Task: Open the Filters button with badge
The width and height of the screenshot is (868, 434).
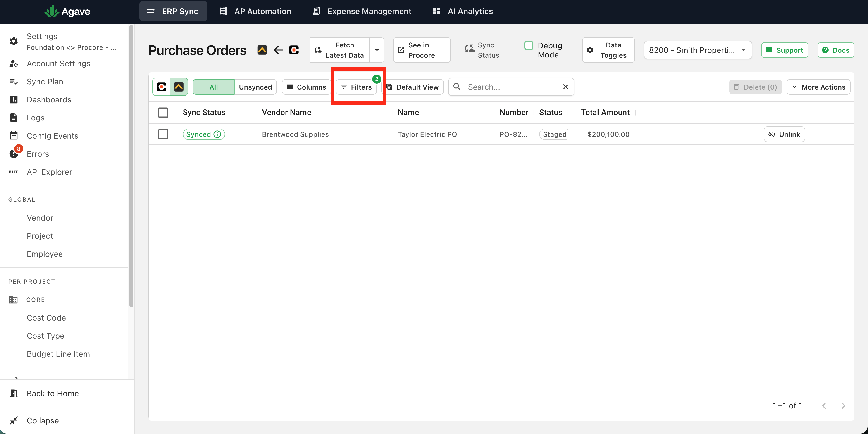Action: point(356,87)
